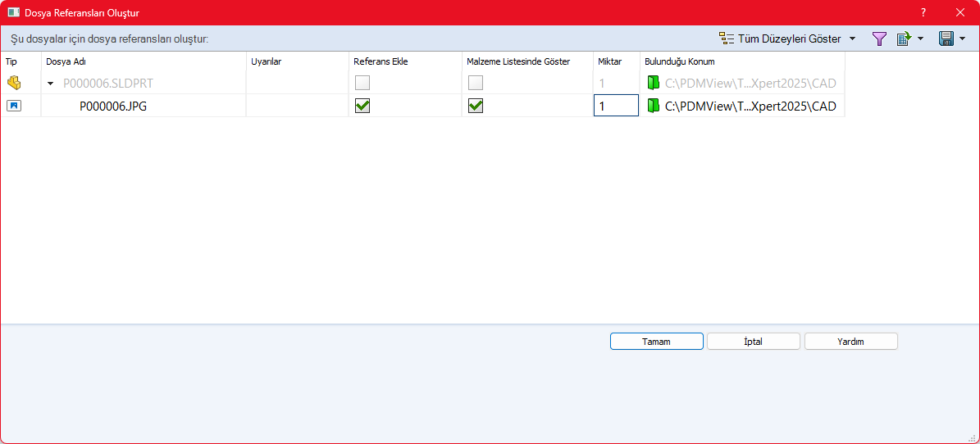Viewport: 980px width, 444px height.
Task: Click the JPG image type icon
Action: 13,106
